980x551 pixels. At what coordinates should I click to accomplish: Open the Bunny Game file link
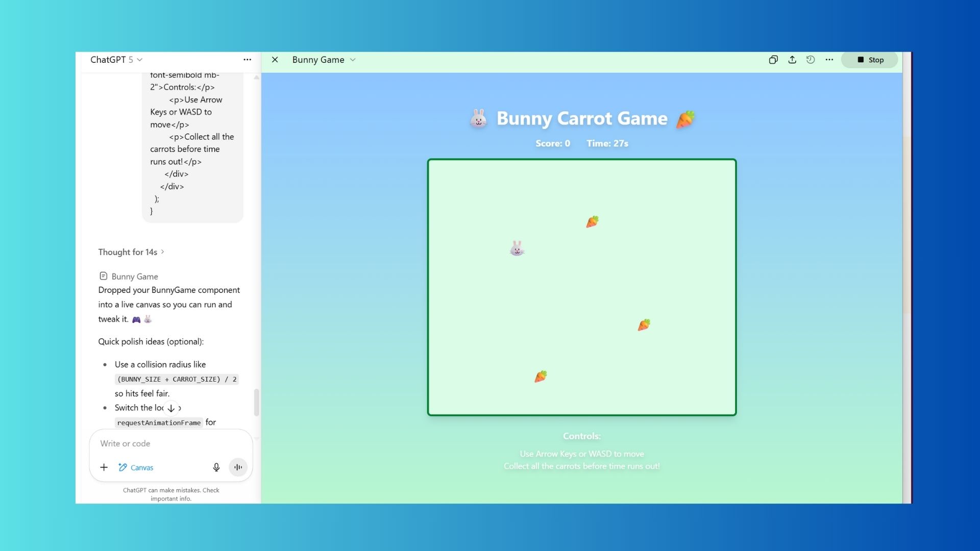point(134,276)
